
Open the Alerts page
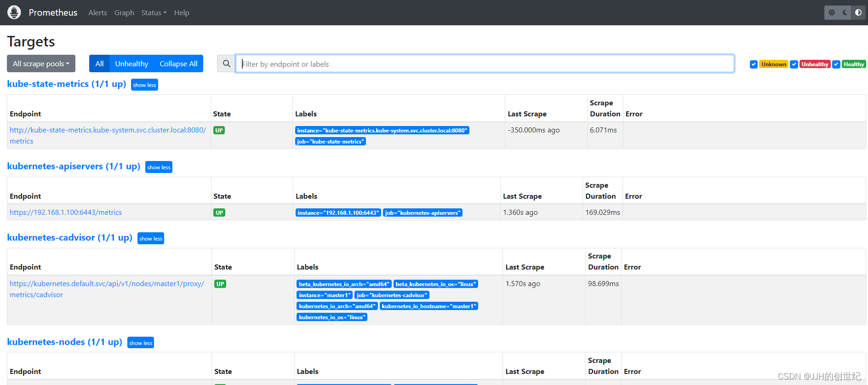point(97,12)
